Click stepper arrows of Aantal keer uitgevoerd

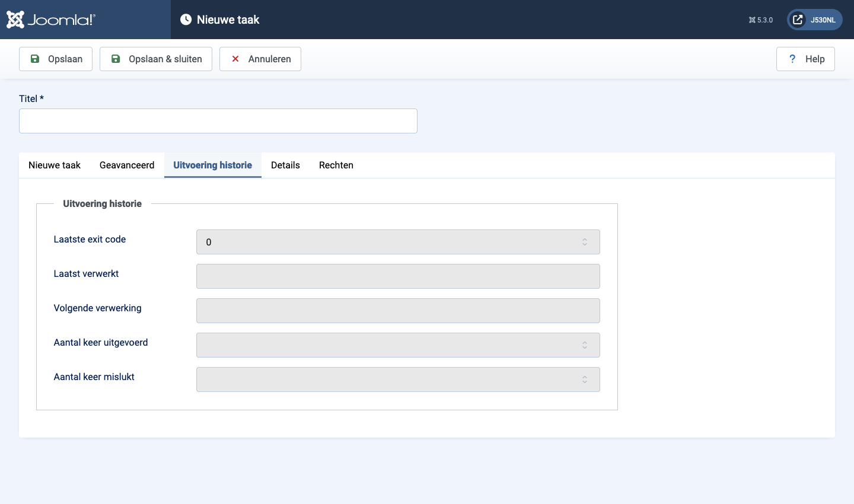point(585,345)
